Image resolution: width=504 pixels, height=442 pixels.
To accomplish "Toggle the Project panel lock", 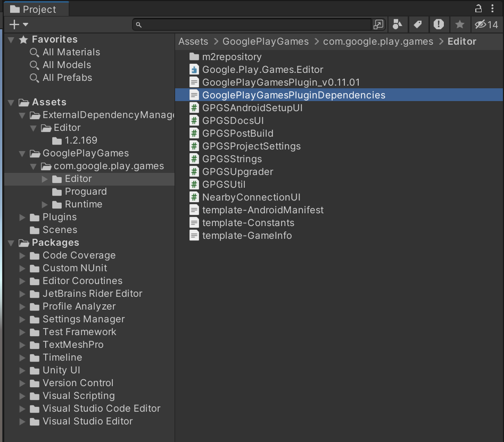I will coord(478,9).
